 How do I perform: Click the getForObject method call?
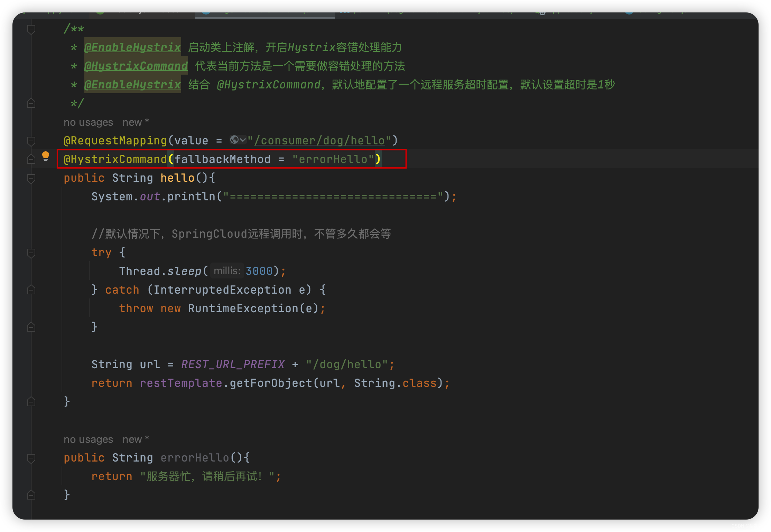[271, 383]
